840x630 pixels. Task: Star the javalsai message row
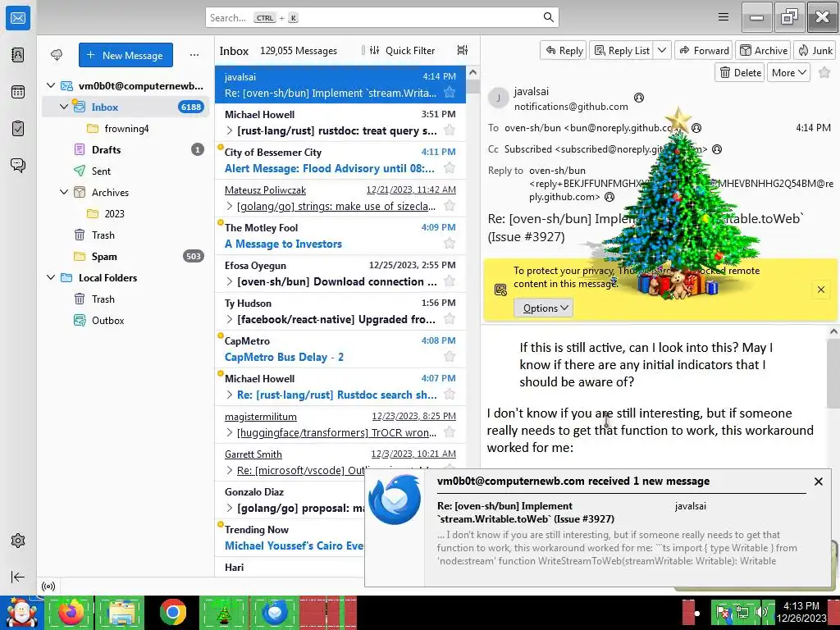pos(450,93)
